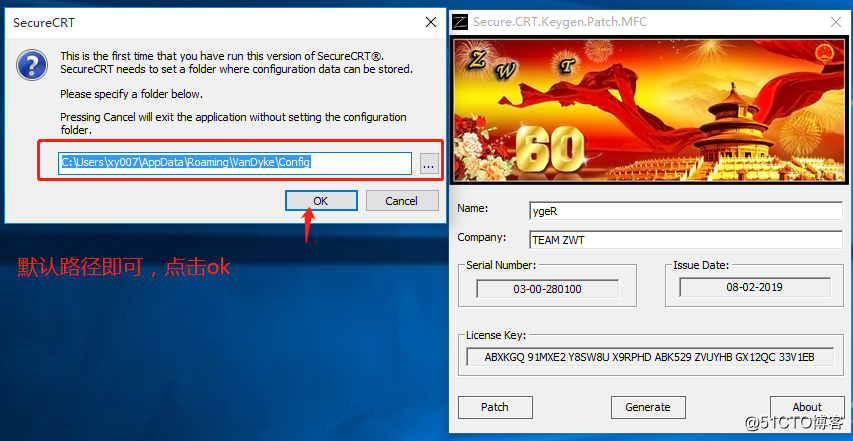Open About in the keygen window
The width and height of the screenshot is (853, 441).
807,407
